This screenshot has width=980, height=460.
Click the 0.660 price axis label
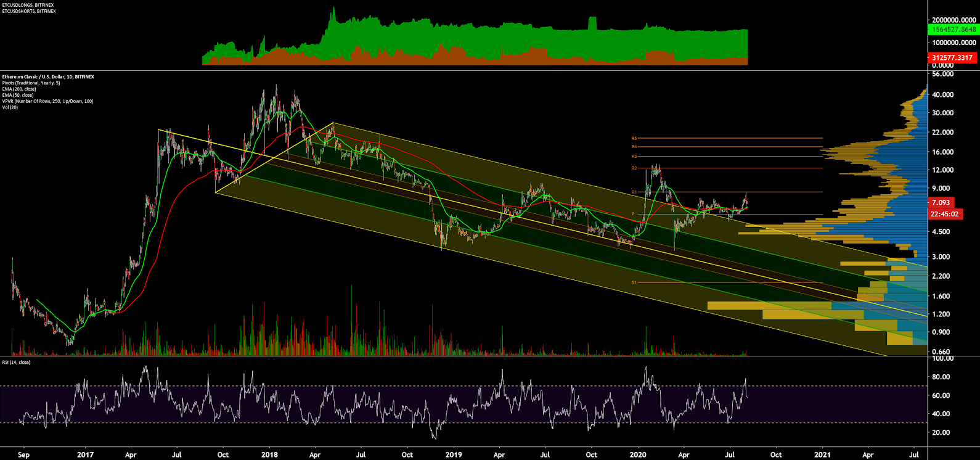click(941, 351)
